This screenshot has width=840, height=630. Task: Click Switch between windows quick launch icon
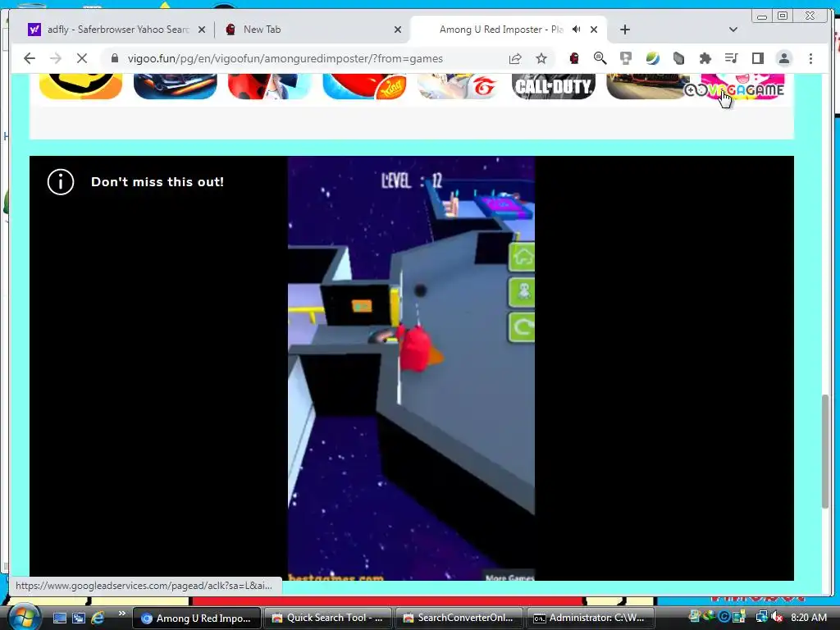[79, 618]
